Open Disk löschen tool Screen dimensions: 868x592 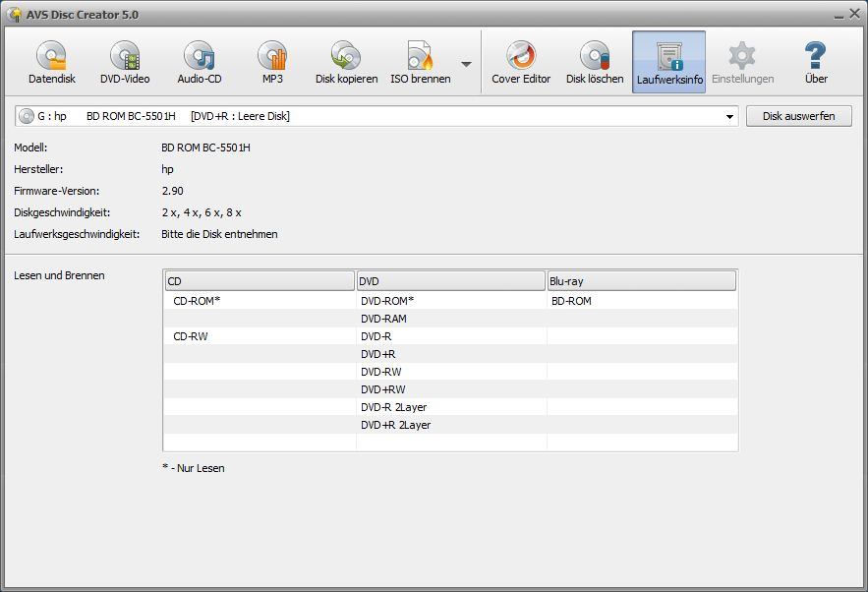coord(595,62)
